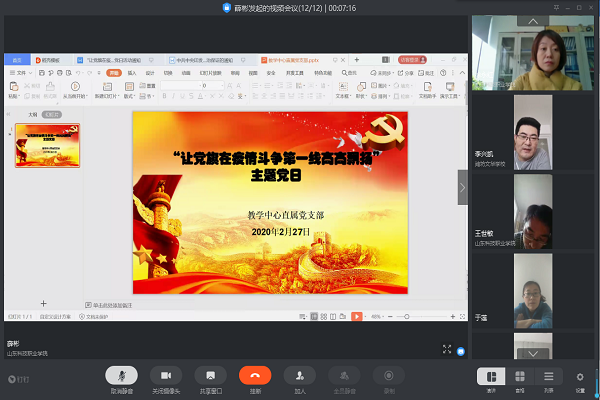Open the 形状 shapes gallery
This screenshot has height=400, width=600.
(361, 90)
